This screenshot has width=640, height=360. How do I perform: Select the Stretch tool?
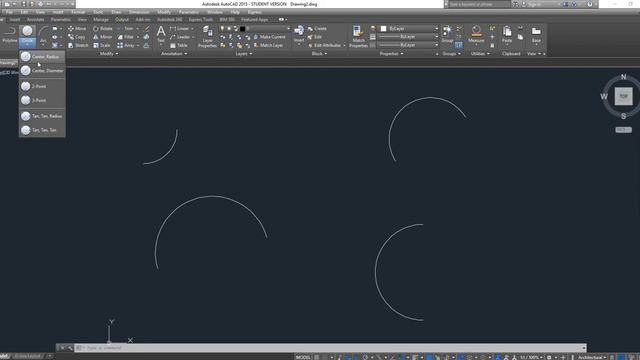click(x=78, y=45)
